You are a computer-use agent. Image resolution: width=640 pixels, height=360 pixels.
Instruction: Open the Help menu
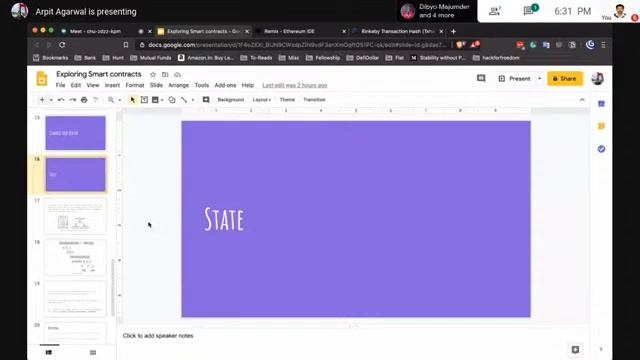(x=248, y=85)
